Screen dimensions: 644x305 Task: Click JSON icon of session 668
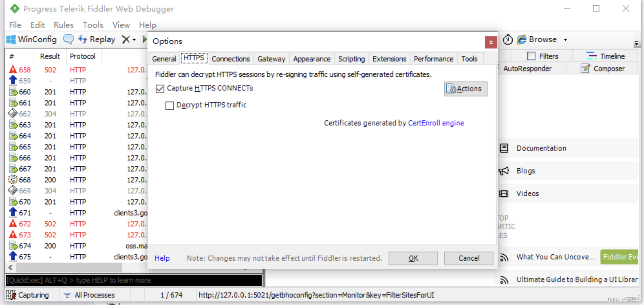[x=13, y=179]
